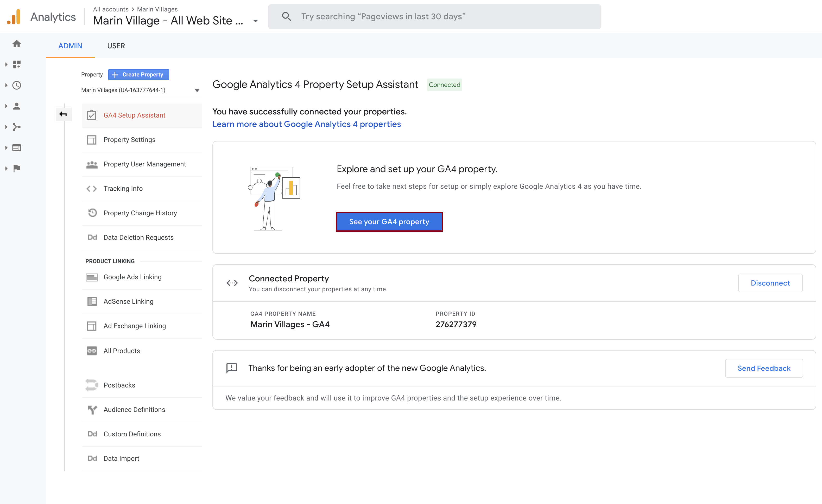Click the Data Import Dd icon
Screen dimensions: 822x504
click(x=92, y=458)
